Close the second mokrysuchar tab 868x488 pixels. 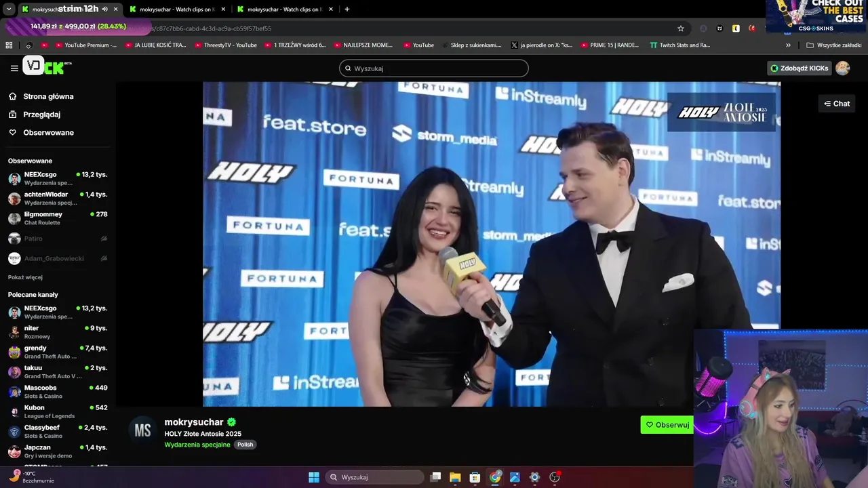(223, 9)
